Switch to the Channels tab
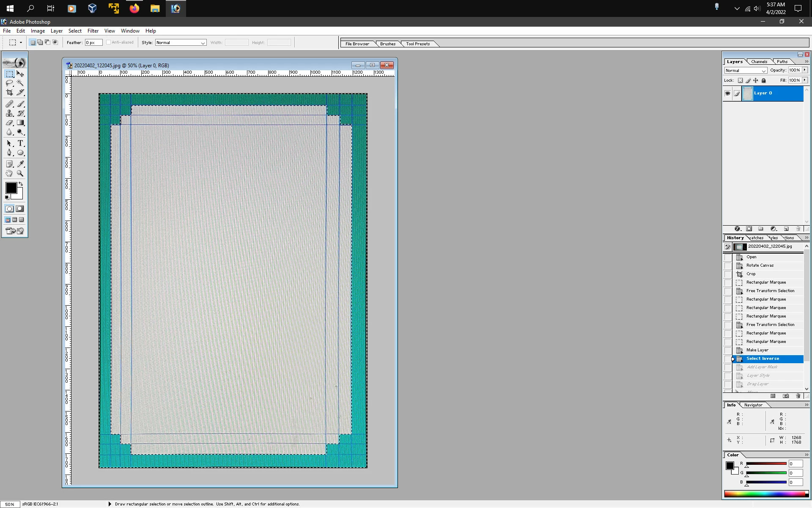 click(x=759, y=62)
